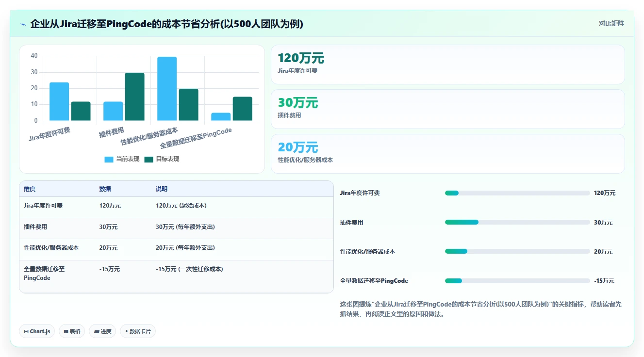Click the -15万元 data cell in the table
This screenshot has height=357, width=644.
[x=110, y=269]
